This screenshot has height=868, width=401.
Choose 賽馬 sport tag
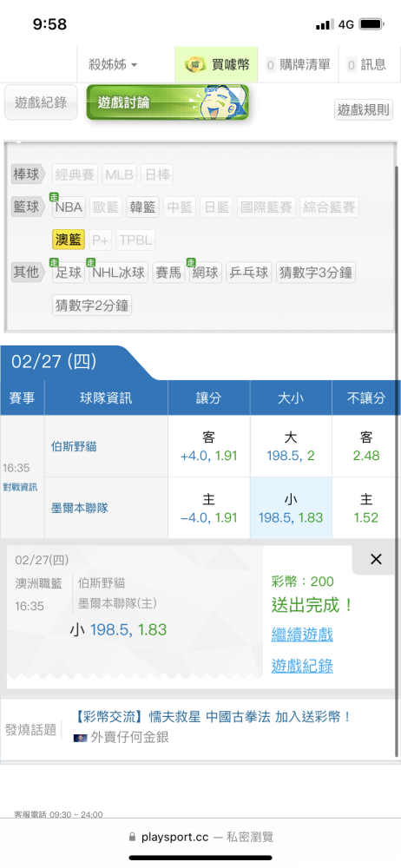(169, 273)
